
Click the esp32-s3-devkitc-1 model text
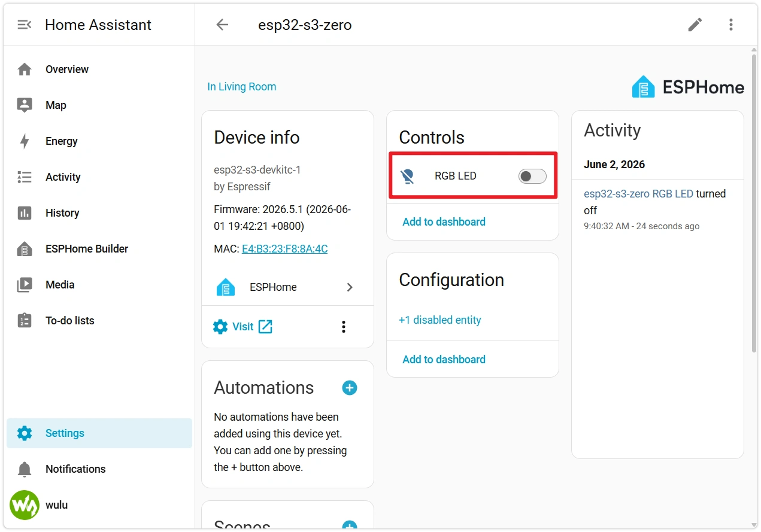257,170
